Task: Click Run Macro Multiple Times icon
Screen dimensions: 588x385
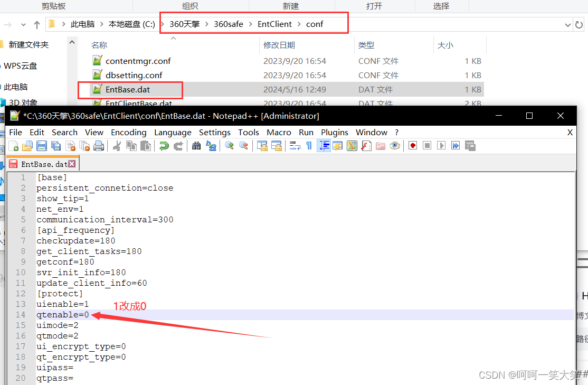Action: (455, 146)
